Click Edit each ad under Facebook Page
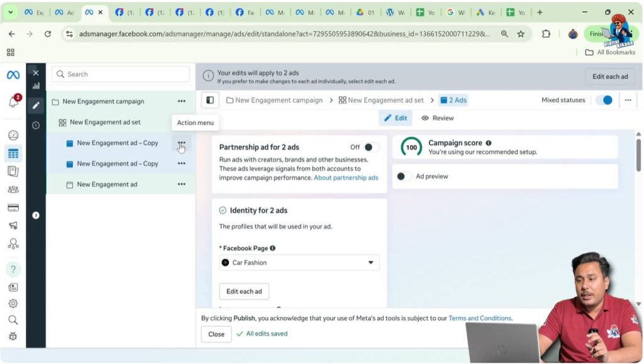This screenshot has width=644, height=364. (x=244, y=291)
